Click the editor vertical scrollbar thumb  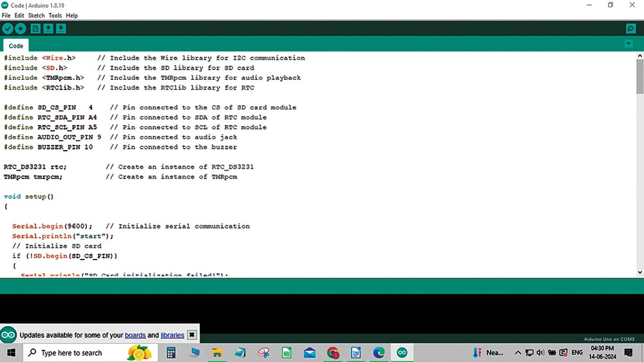pos(640,77)
